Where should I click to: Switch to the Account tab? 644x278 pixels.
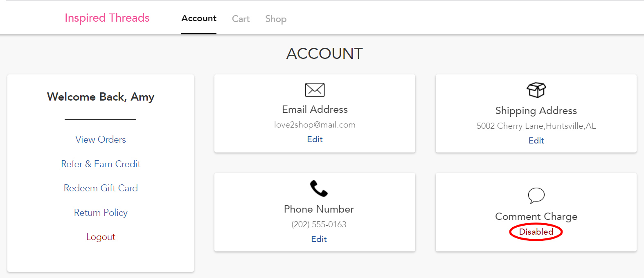tap(199, 18)
